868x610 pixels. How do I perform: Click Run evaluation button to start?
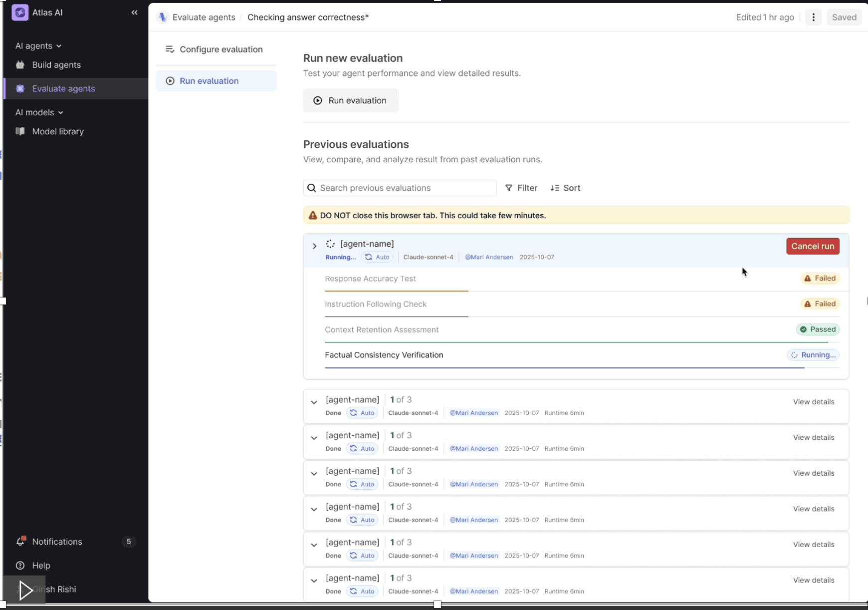[351, 101]
